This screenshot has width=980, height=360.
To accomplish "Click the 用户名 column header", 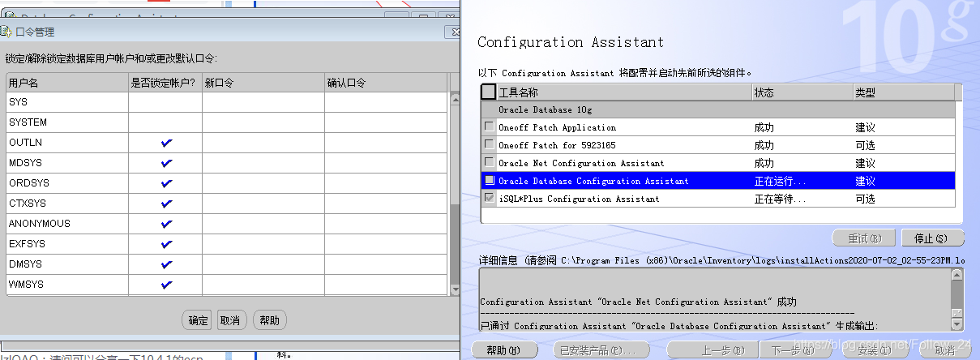I will (67, 83).
